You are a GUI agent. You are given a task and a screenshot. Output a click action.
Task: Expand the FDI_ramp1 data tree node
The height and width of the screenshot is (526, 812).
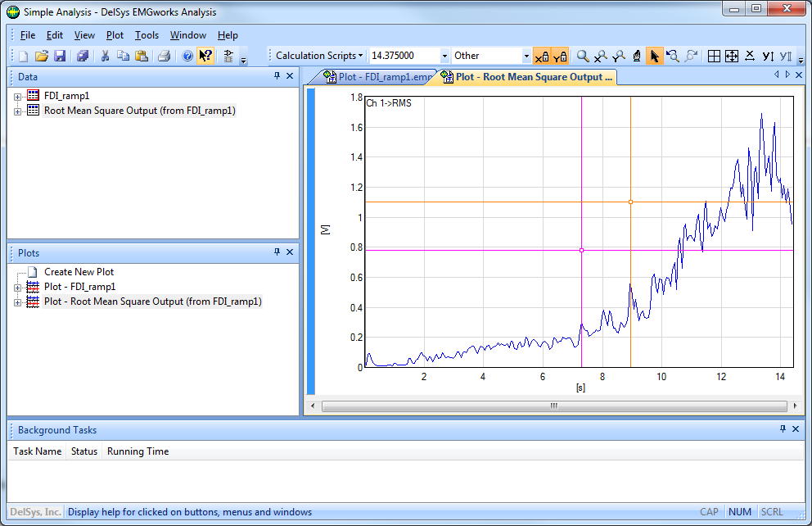[x=18, y=96]
